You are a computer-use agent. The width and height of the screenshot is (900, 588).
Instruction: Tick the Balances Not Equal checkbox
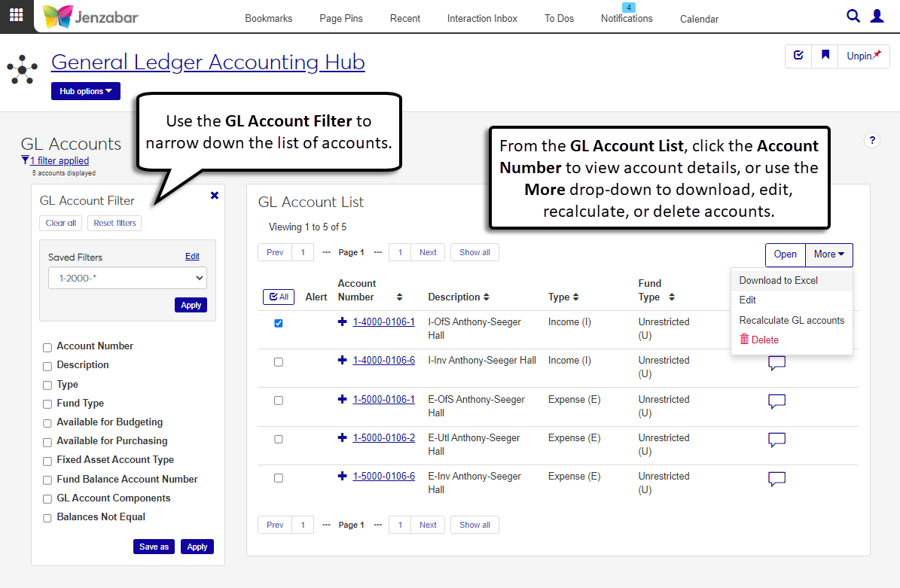47,518
